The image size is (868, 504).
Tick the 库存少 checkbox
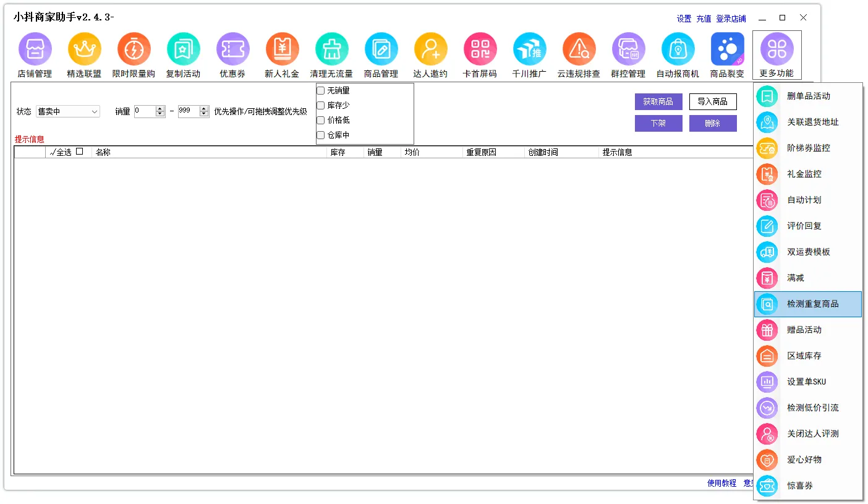coord(321,105)
